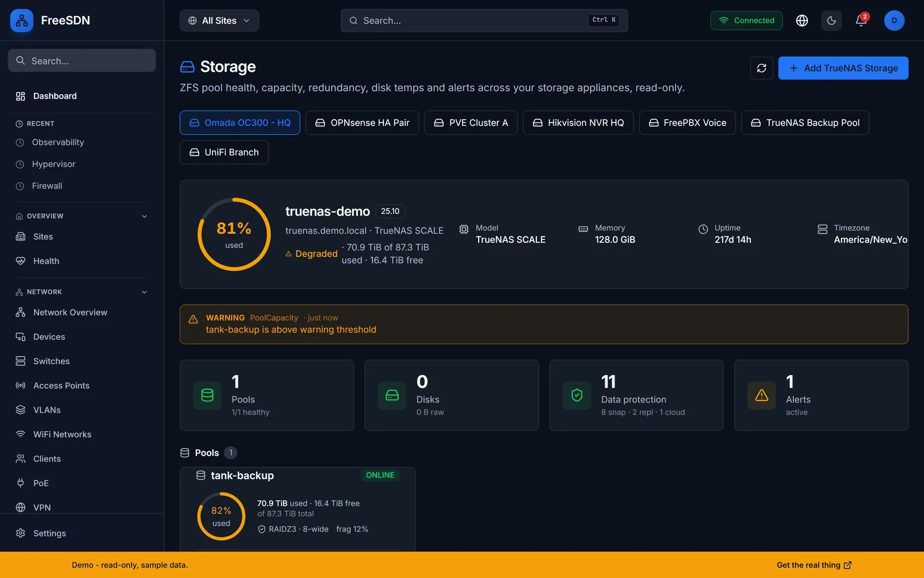Click Alerts warning triangle card icon
The height and width of the screenshot is (578, 924).
pos(762,395)
